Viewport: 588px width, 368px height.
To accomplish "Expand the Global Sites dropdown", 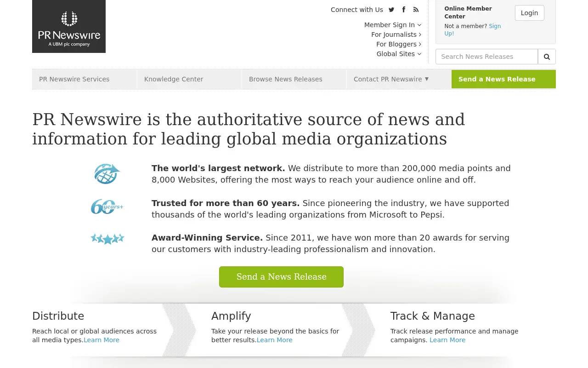I will coord(399,54).
